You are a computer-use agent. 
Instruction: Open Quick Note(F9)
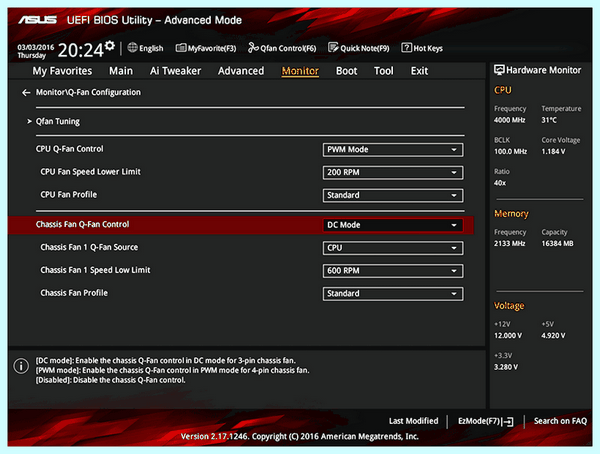[x=359, y=48]
